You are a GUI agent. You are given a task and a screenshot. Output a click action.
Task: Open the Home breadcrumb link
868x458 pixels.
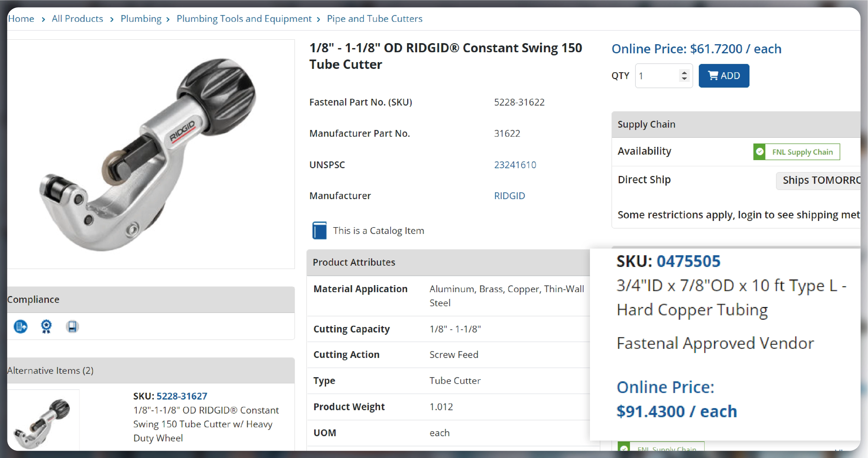pyautogui.click(x=21, y=18)
